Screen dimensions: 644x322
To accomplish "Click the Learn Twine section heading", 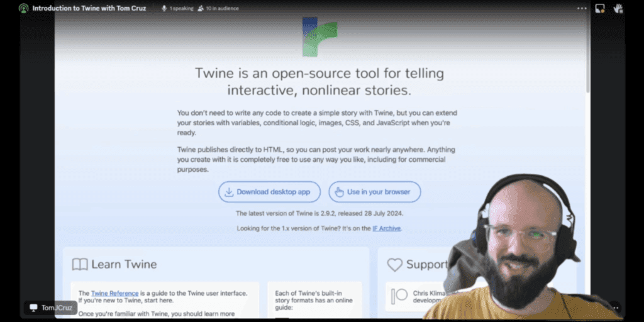I will [124, 264].
